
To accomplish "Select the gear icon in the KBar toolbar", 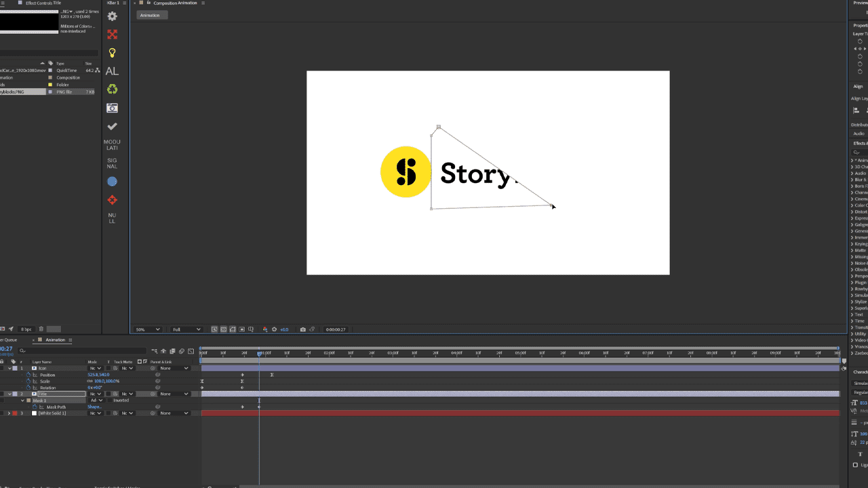I will pyautogui.click(x=112, y=16).
